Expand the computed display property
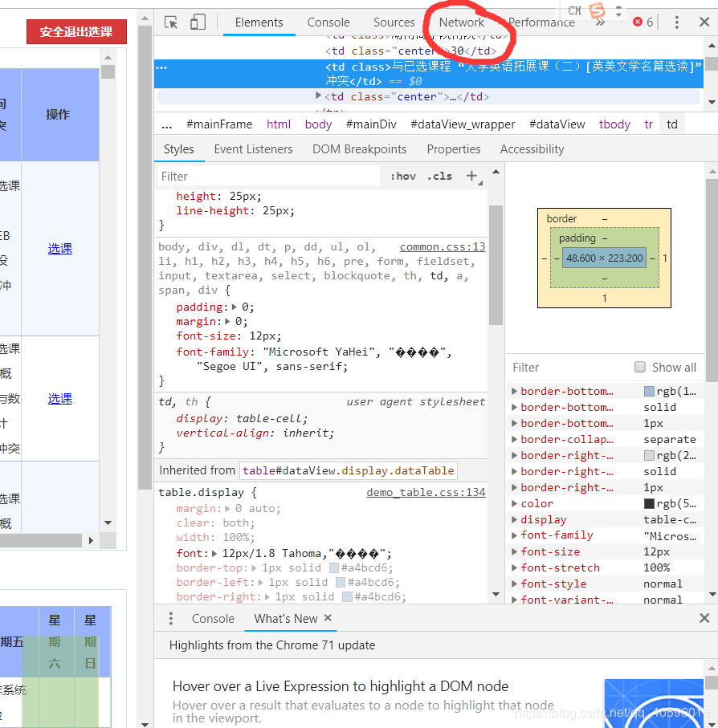The image size is (718, 728). [514, 519]
